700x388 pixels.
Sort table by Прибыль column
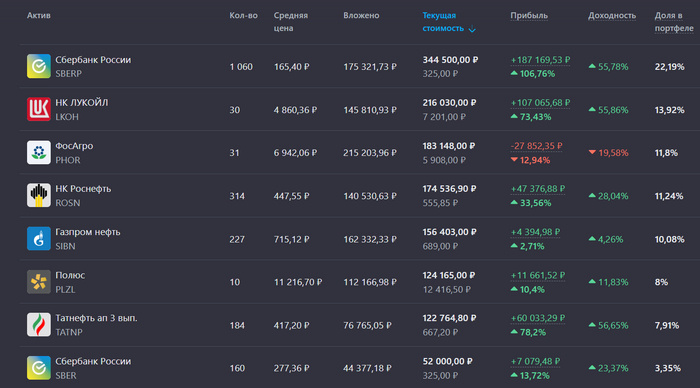click(529, 16)
